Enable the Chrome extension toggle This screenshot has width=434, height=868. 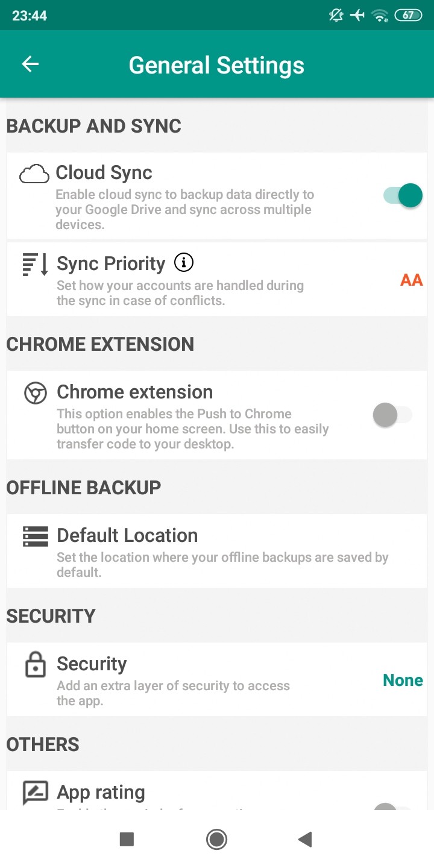pyautogui.click(x=392, y=415)
